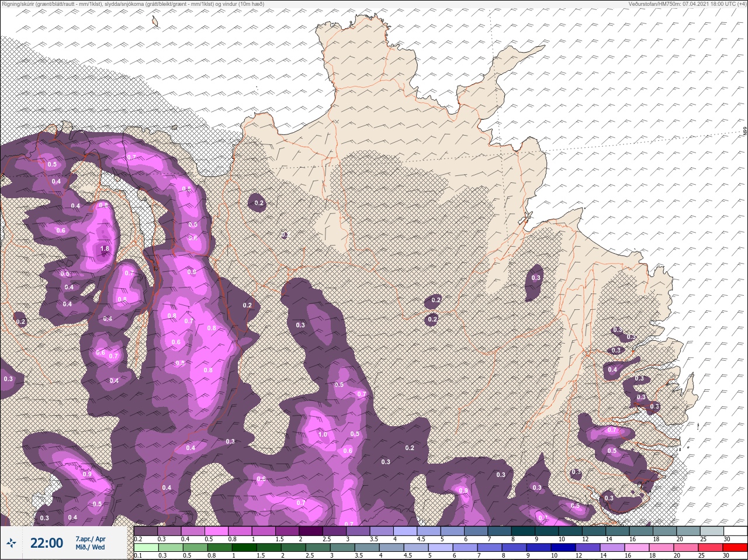Click the '30' label under the upper legend row
This screenshot has height=560, width=748.
click(x=726, y=538)
